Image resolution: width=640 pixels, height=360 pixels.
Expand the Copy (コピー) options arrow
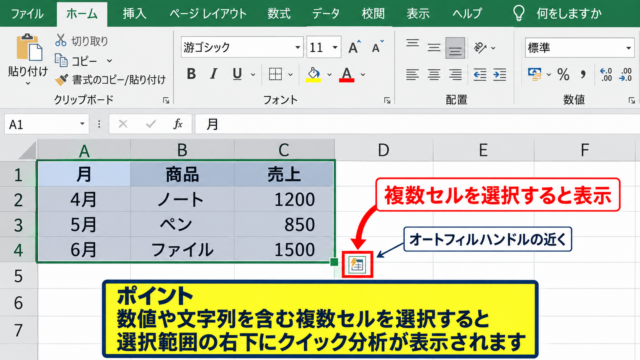pos(109,61)
